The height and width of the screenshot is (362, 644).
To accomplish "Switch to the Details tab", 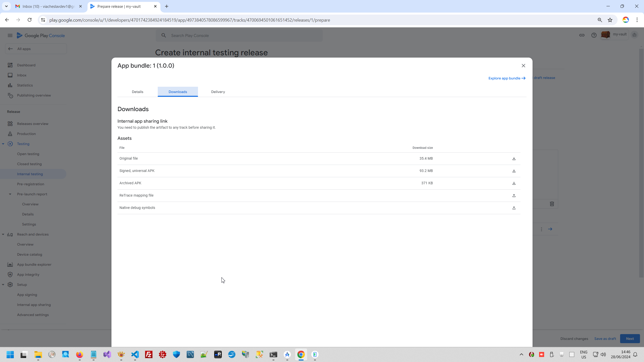I will click(137, 92).
